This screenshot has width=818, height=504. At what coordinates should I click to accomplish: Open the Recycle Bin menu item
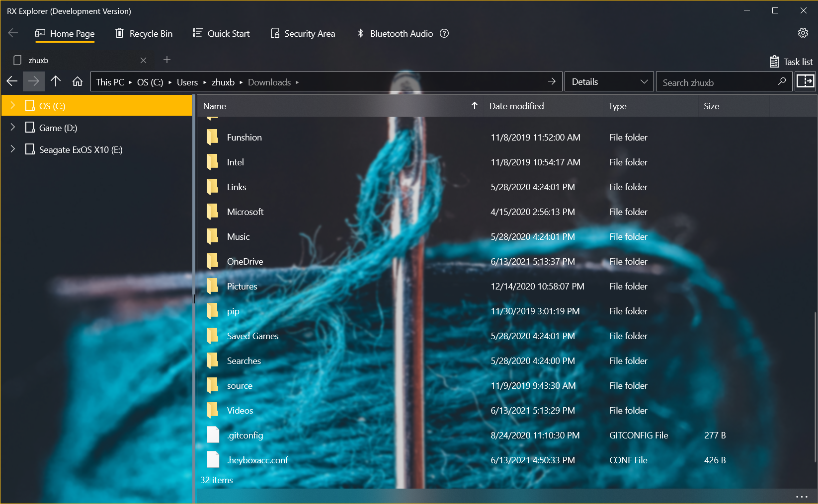144,33
